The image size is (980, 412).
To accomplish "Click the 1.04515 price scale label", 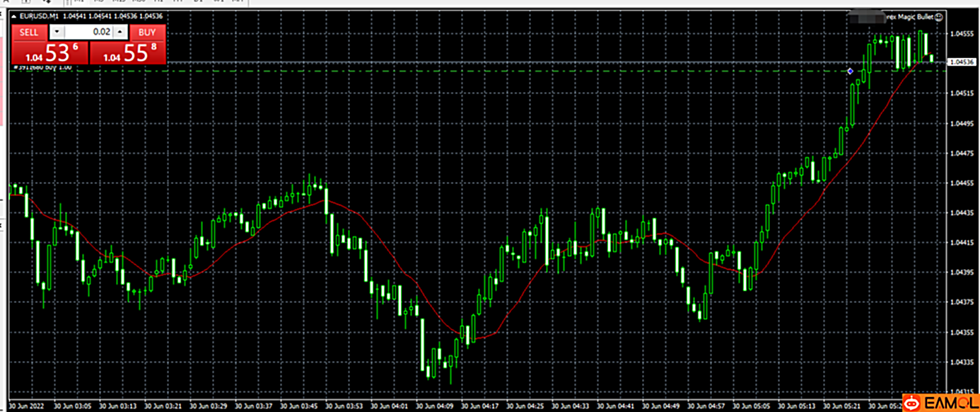I will pyautogui.click(x=962, y=93).
